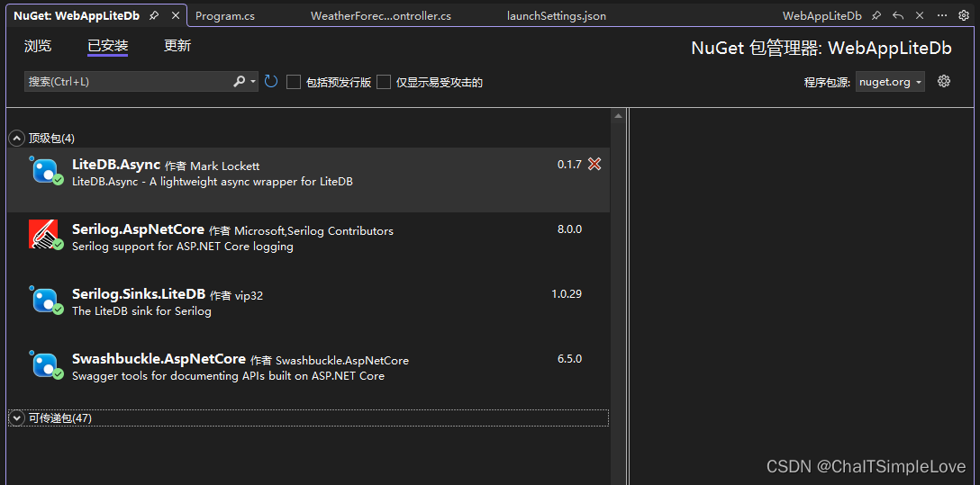The height and width of the screenshot is (485, 980).
Task: Select the Serilog.Sinks.LiteDB package name
Action: (139, 294)
